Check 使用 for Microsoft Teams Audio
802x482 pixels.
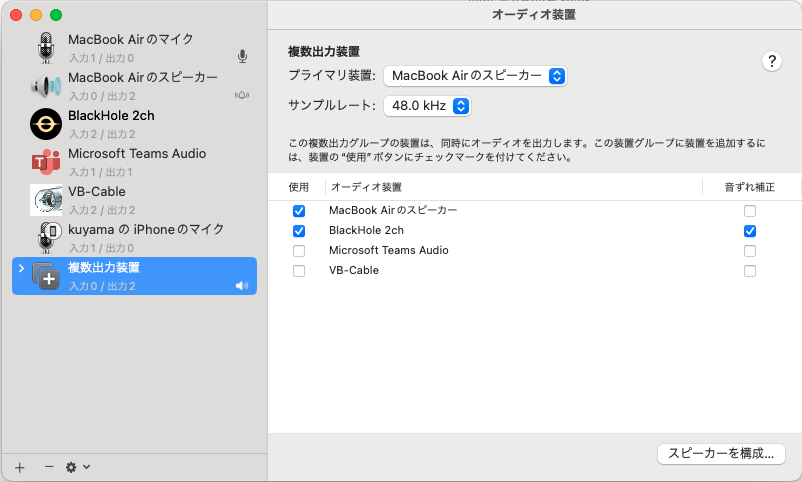[x=299, y=251]
